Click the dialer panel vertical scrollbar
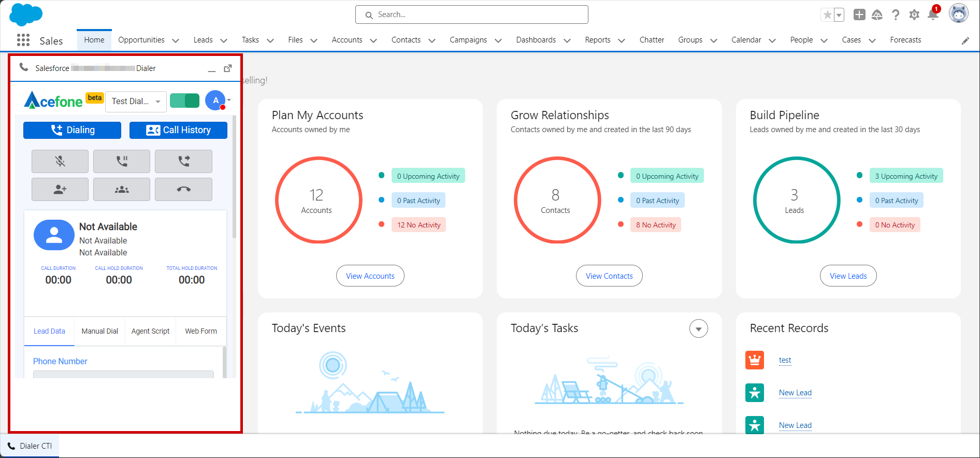The image size is (980, 458). [234, 176]
